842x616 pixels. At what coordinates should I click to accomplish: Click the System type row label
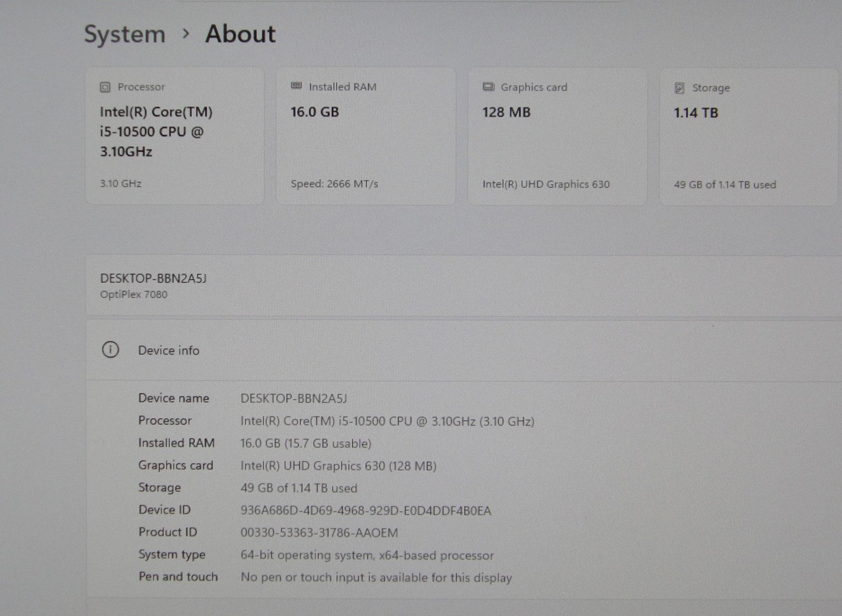tap(172, 554)
